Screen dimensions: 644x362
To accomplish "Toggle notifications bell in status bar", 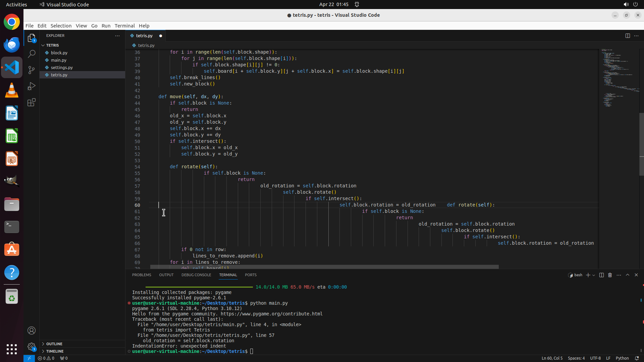I will point(637,358).
